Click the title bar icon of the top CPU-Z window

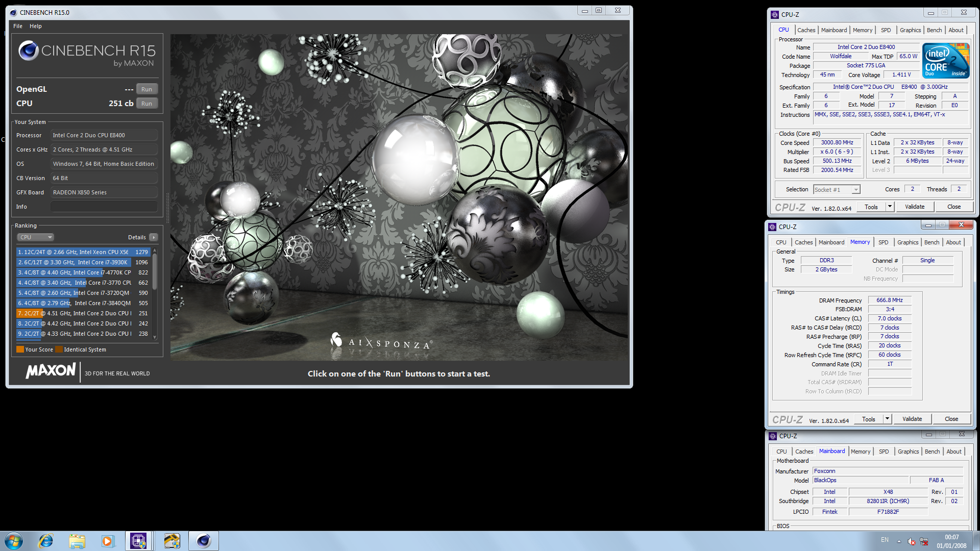tap(775, 15)
